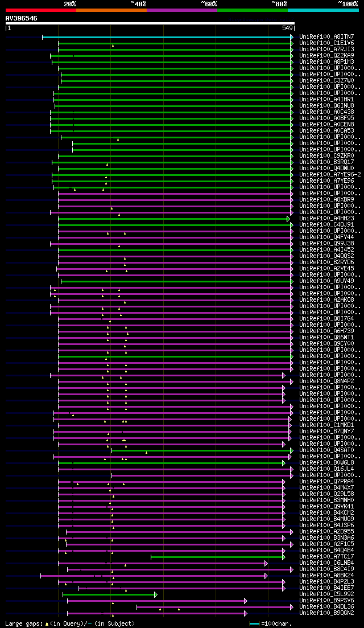Click the UniRef100_A6H739 label
Image resolution: width=364 pixels, height=628 pixels.
[x=326, y=331]
